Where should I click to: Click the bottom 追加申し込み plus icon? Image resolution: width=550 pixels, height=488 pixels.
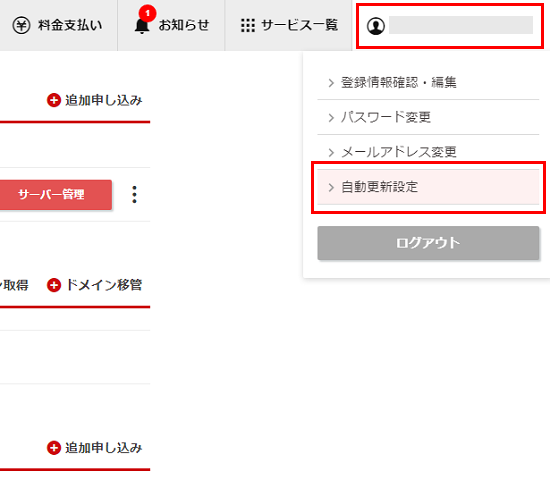[x=54, y=448]
